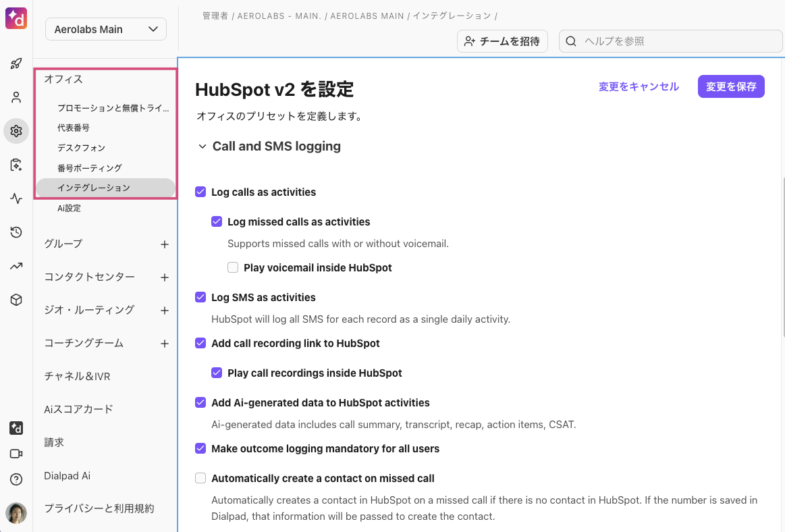Collapse the Call and SMS logging section
785x532 pixels.
[202, 147]
